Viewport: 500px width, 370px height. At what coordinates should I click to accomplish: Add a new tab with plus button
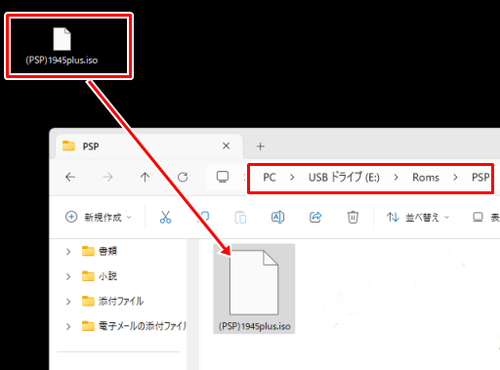click(x=260, y=146)
